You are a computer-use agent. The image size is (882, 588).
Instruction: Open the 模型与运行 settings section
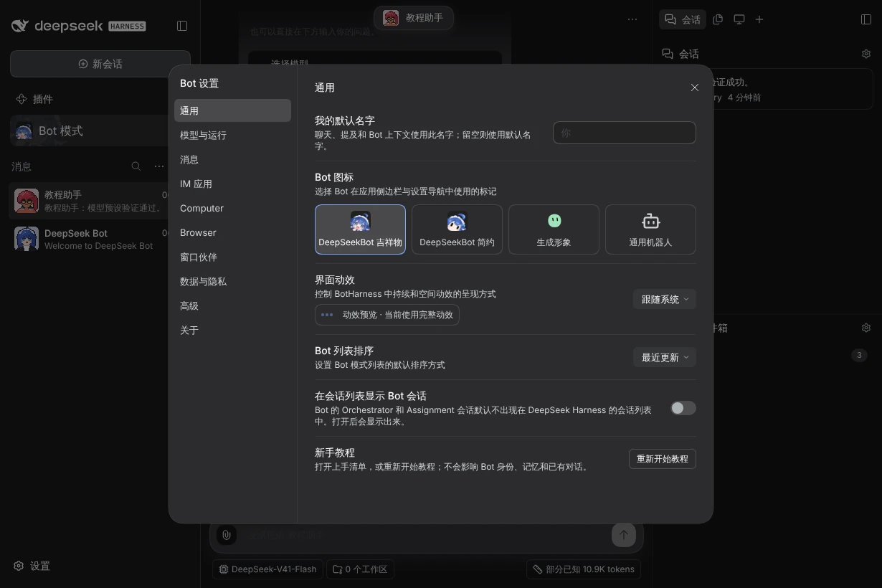(x=232, y=135)
